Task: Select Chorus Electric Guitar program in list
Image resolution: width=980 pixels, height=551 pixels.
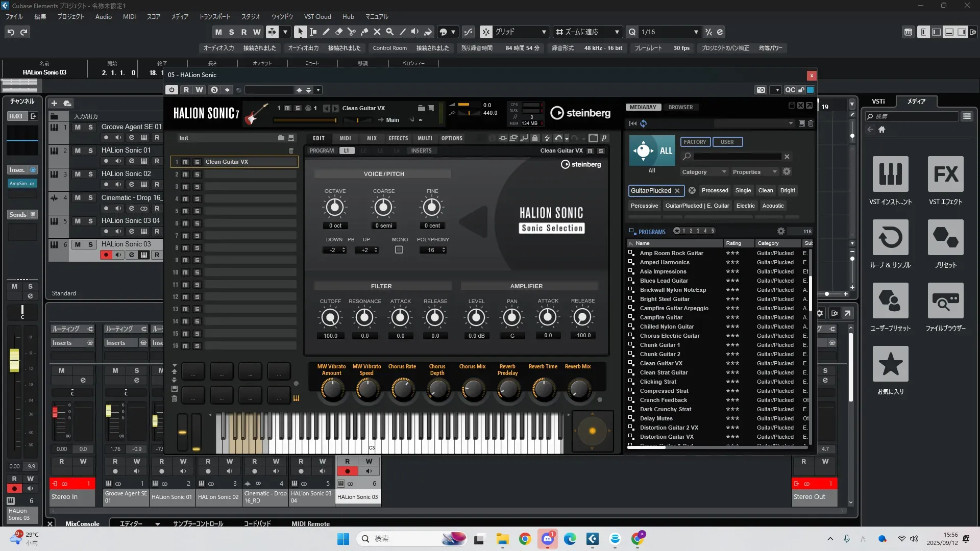Action: tap(670, 336)
